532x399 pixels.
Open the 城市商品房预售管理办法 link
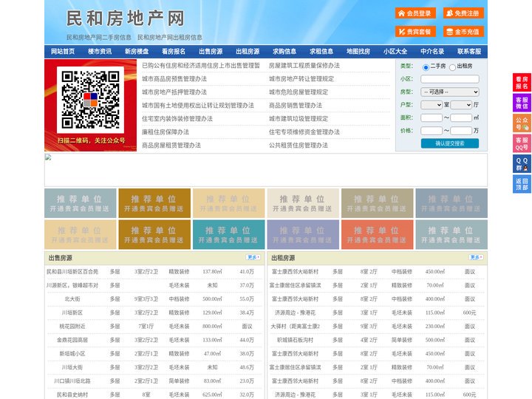pos(174,79)
